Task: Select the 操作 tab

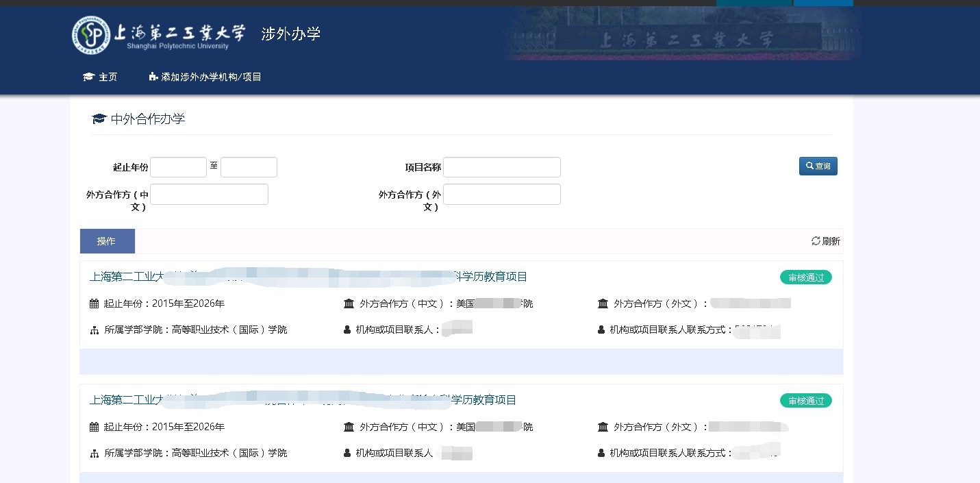Action: point(107,241)
